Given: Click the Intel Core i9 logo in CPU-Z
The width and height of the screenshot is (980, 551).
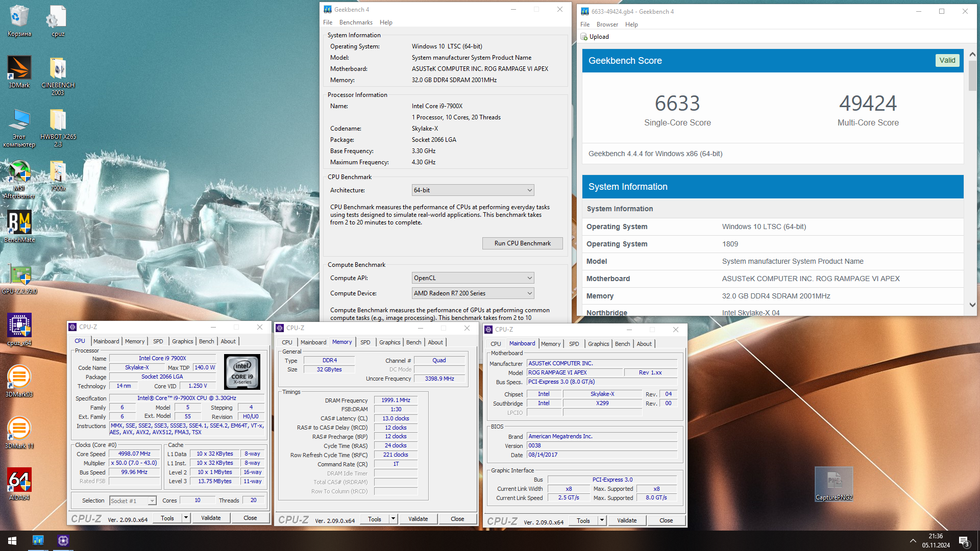Looking at the screenshot, I should [242, 372].
